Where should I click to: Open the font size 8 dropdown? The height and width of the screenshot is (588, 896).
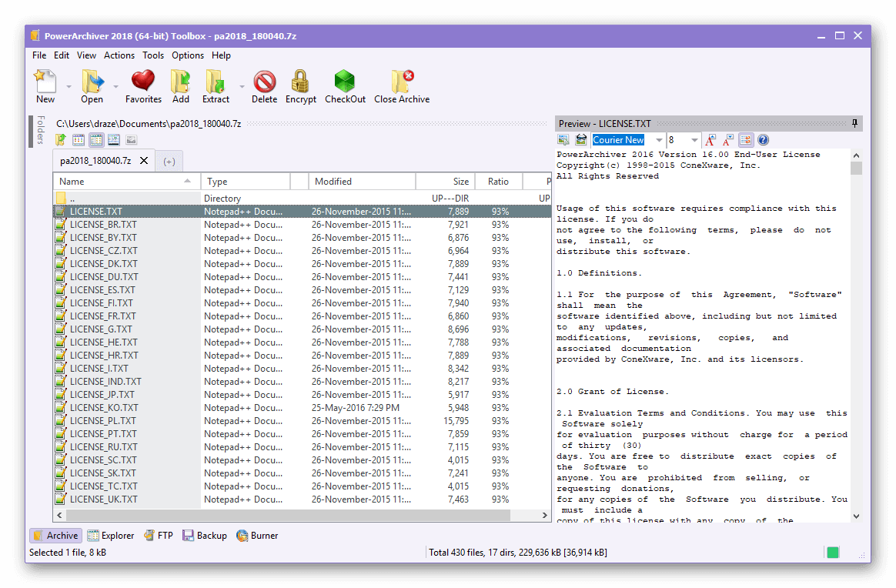[x=694, y=140]
